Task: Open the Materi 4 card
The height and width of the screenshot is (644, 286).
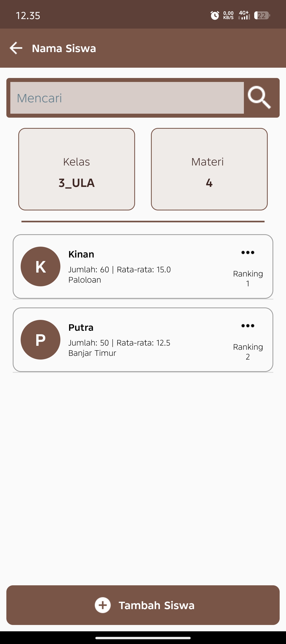Action: (x=209, y=169)
